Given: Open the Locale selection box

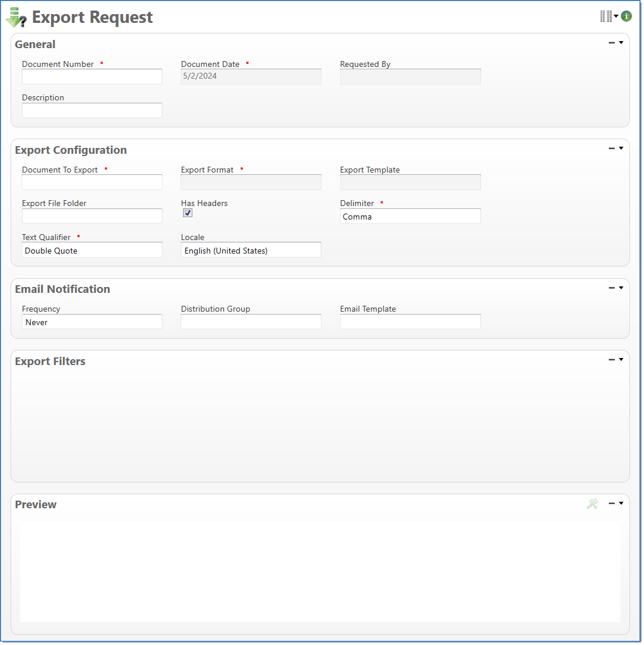Looking at the screenshot, I should point(251,251).
